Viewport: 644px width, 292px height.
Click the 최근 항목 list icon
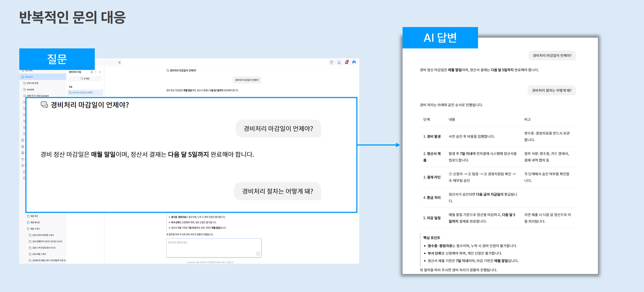point(23,71)
